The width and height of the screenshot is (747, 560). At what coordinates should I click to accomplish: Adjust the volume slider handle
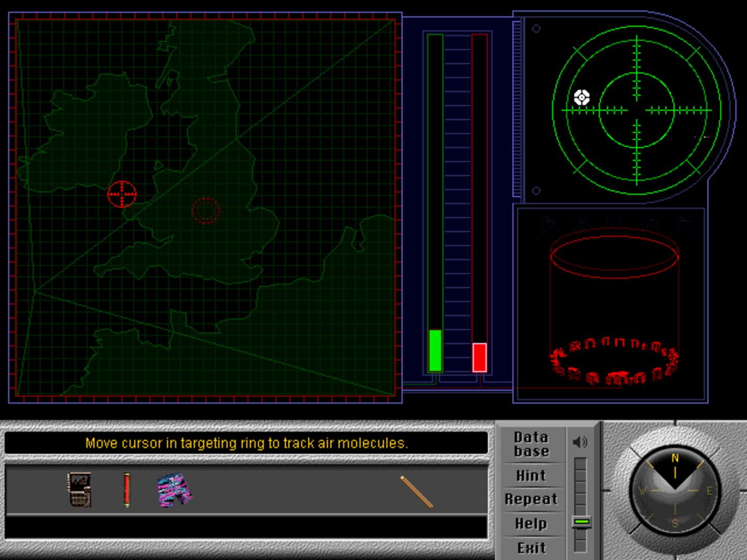pyautogui.click(x=581, y=522)
